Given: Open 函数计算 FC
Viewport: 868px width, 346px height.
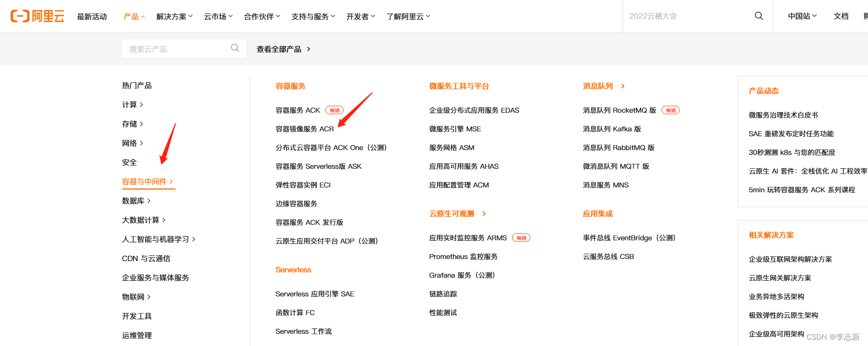Looking at the screenshot, I should 295,313.
